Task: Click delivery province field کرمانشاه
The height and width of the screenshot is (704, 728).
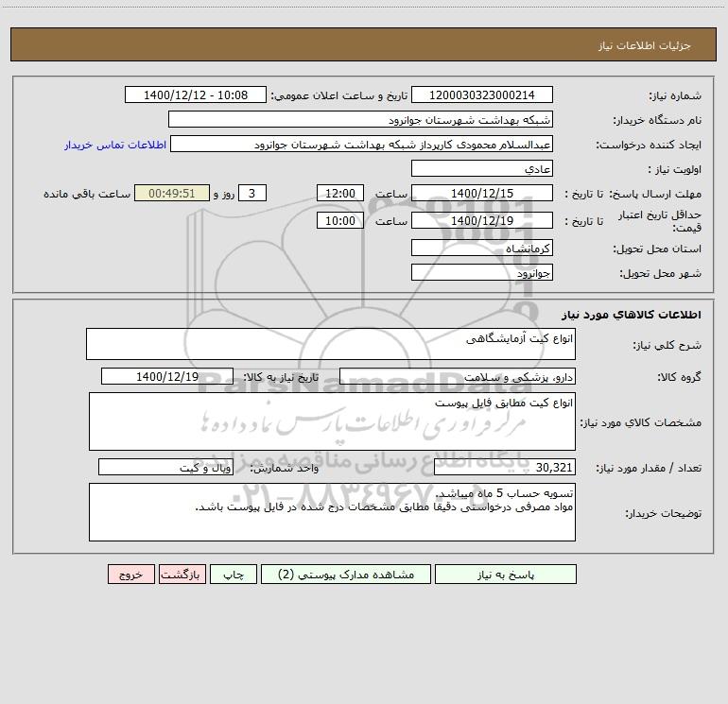Action: [x=482, y=248]
